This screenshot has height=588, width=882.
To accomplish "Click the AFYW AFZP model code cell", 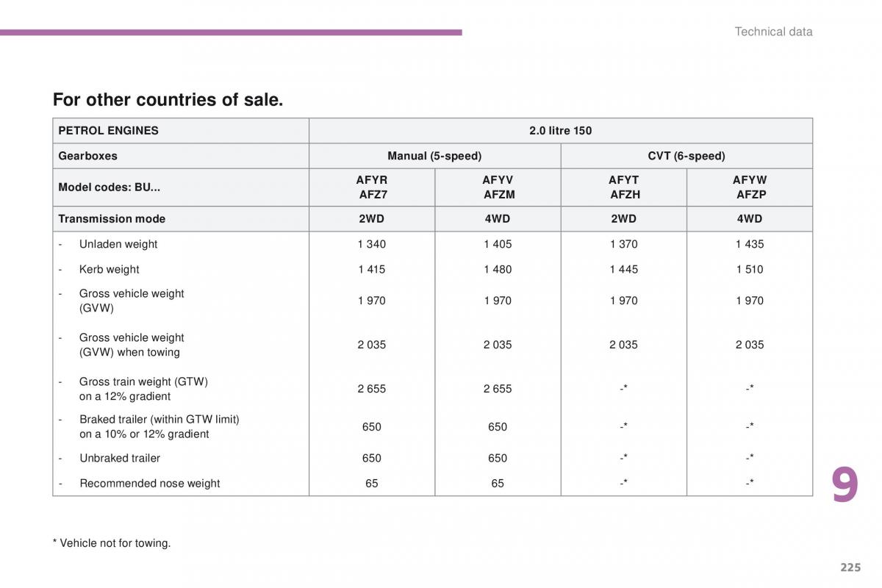I will (750, 187).
